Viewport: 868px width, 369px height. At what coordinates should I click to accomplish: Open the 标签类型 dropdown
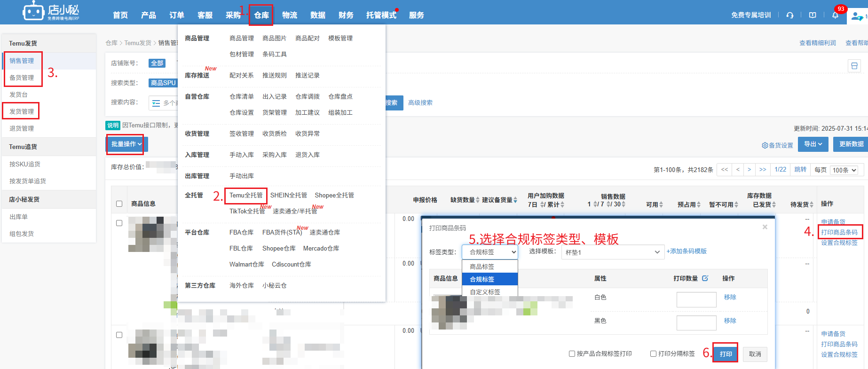489,252
